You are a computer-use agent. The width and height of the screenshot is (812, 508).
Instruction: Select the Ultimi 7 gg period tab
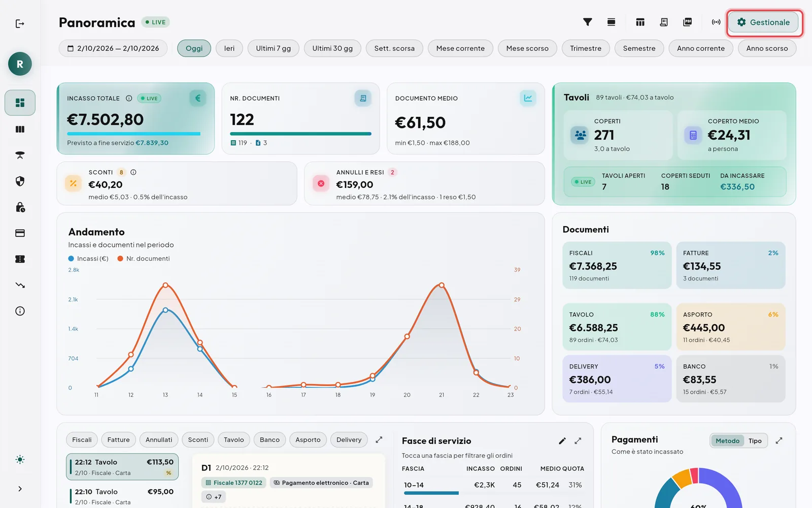click(x=273, y=48)
